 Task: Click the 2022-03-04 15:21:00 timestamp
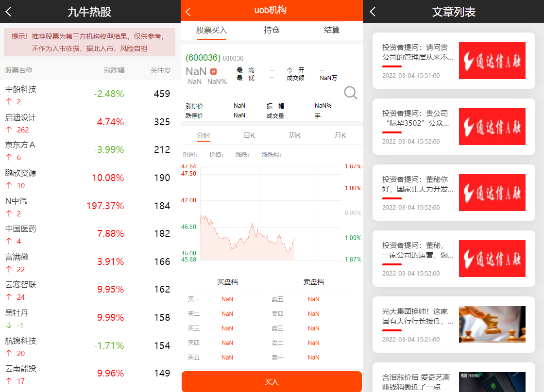tap(411, 339)
